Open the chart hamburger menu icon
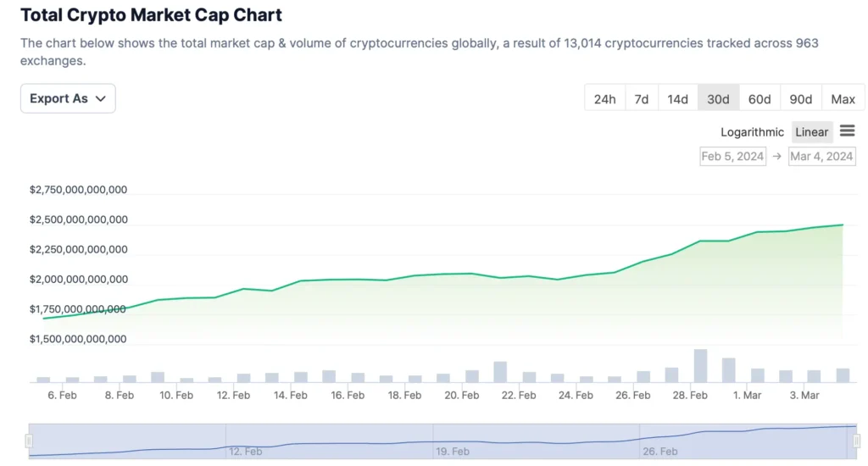 847,131
